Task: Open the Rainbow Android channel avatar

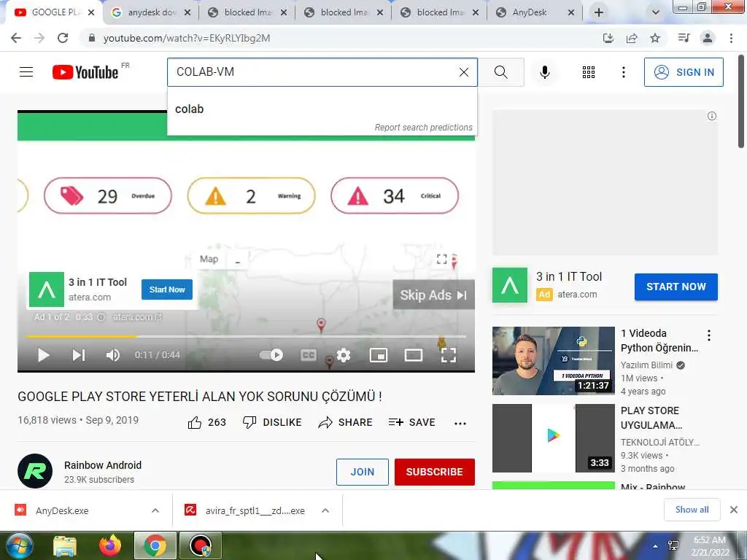Action: (x=35, y=472)
